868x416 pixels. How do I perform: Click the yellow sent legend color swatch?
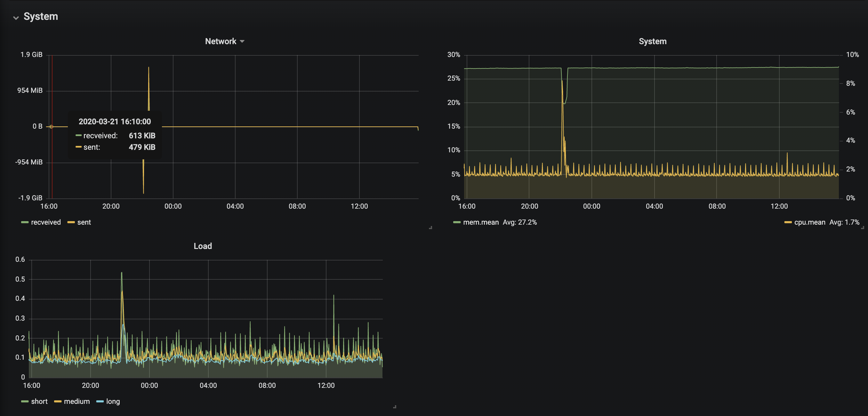click(x=71, y=222)
